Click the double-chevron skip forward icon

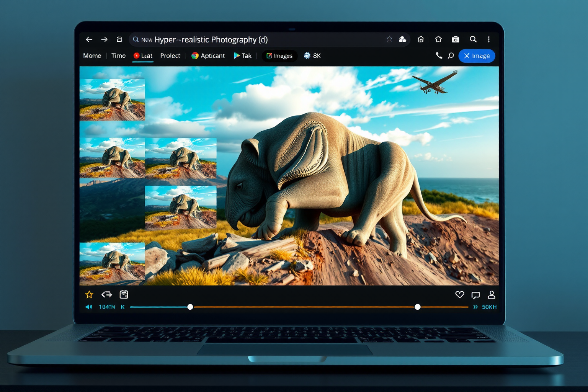pos(475,307)
